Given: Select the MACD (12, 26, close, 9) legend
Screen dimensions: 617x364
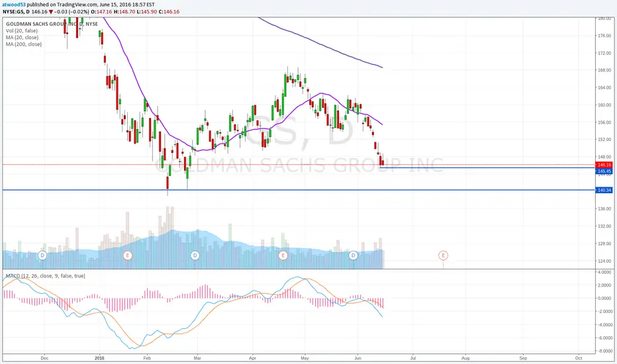Looking at the screenshot, I should point(45,276).
